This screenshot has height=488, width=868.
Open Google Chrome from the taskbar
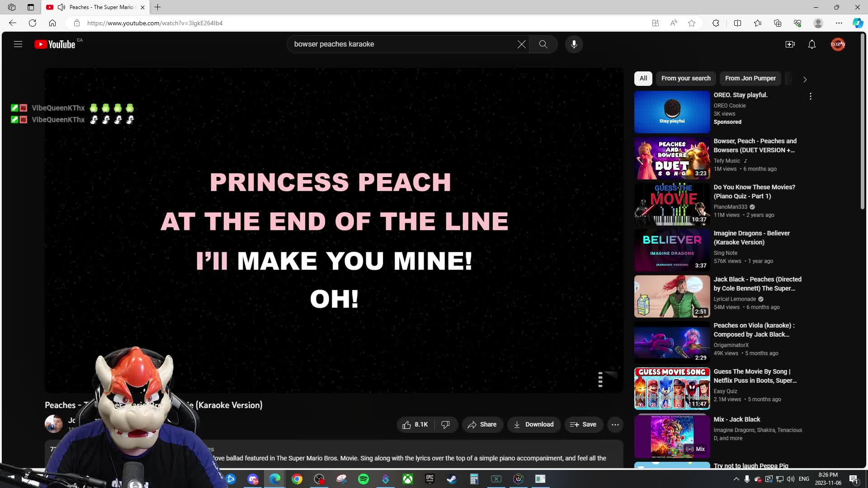pos(297,479)
